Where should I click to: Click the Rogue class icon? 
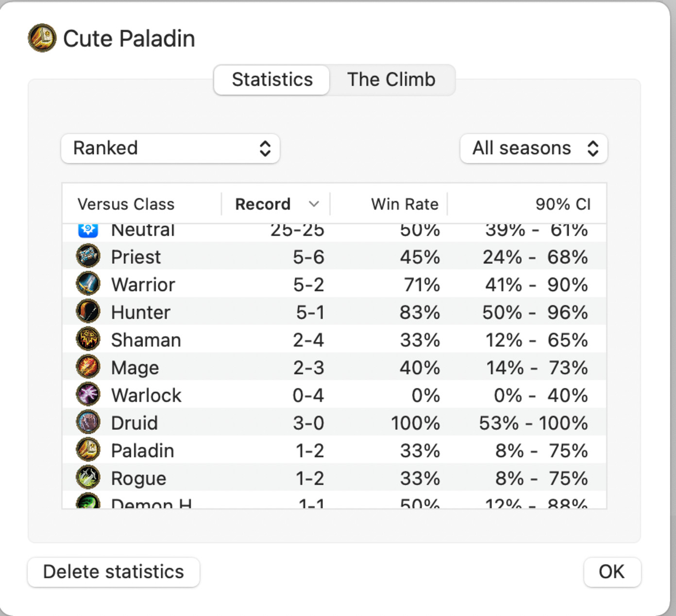88,477
